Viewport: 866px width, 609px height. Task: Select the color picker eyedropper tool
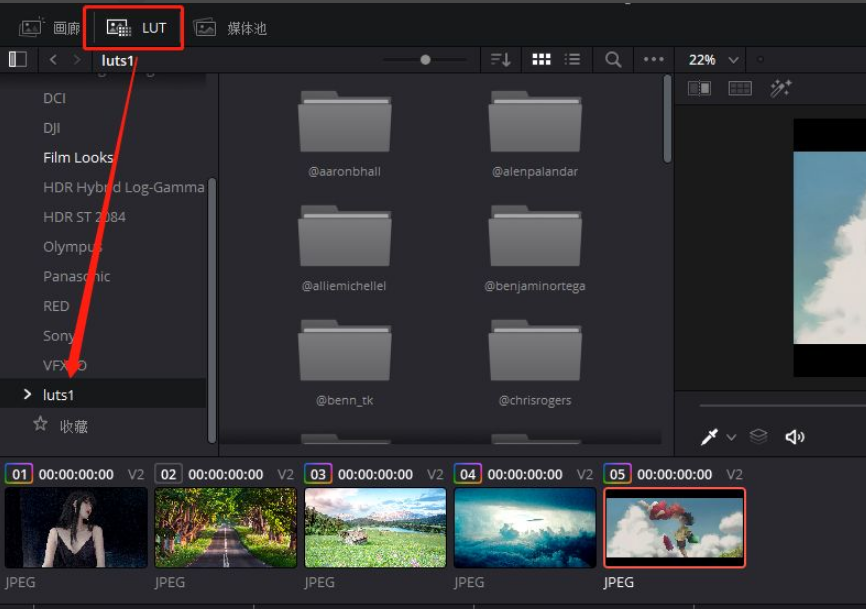tap(709, 437)
